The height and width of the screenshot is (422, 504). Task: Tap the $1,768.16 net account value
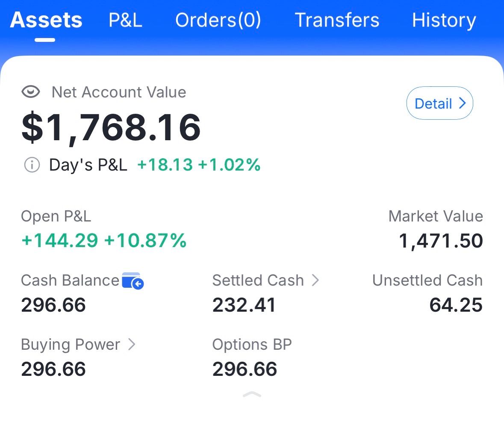[x=111, y=128]
